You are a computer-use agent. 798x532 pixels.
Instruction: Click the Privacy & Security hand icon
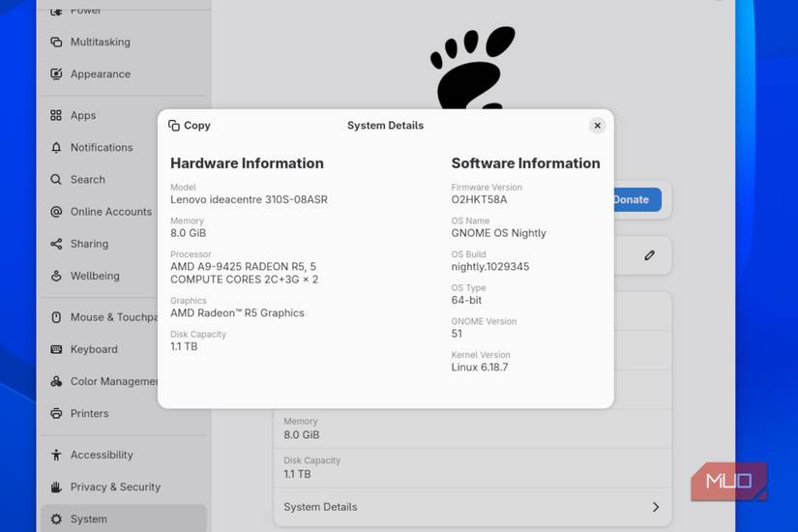(x=56, y=488)
